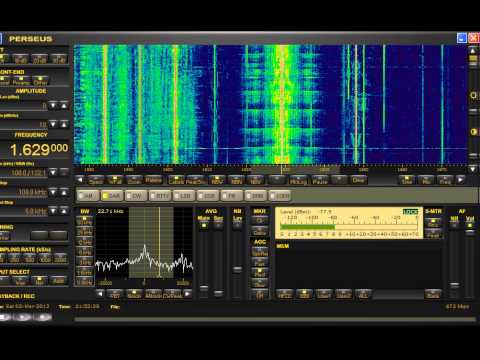Click the CtrPeak button below the secondary spectrum
Image resolution: width=480 pixels, height=360 pixels.
(172, 294)
